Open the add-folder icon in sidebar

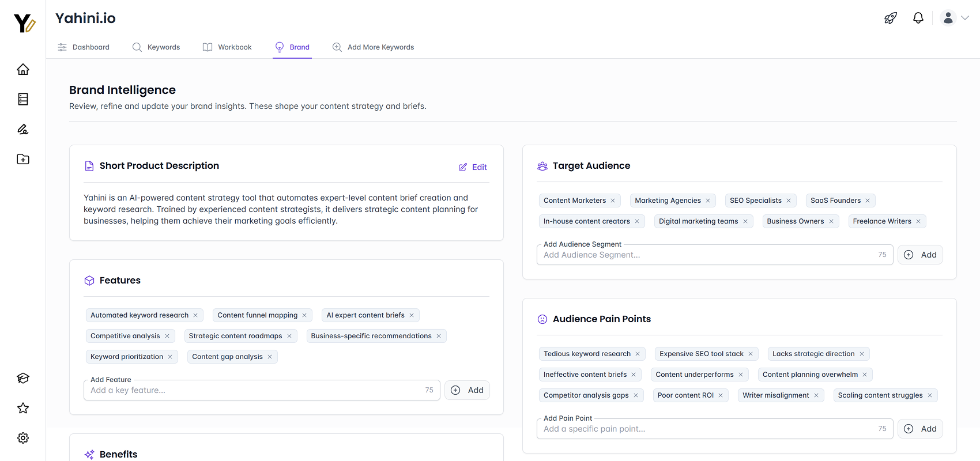(x=23, y=159)
